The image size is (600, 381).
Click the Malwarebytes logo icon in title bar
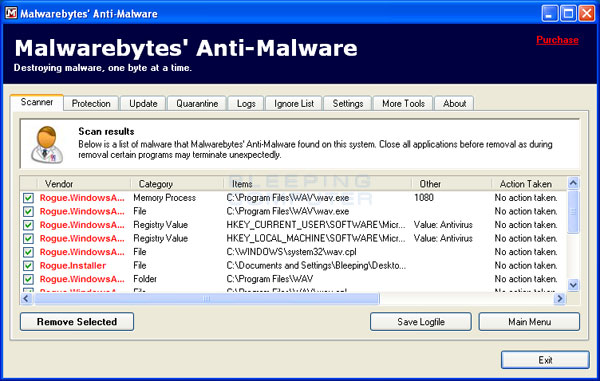[11, 13]
